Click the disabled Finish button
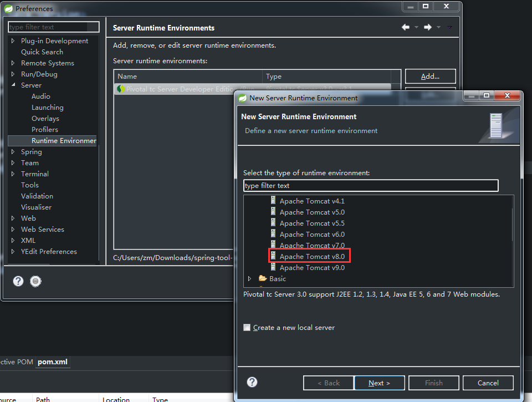 [433, 383]
